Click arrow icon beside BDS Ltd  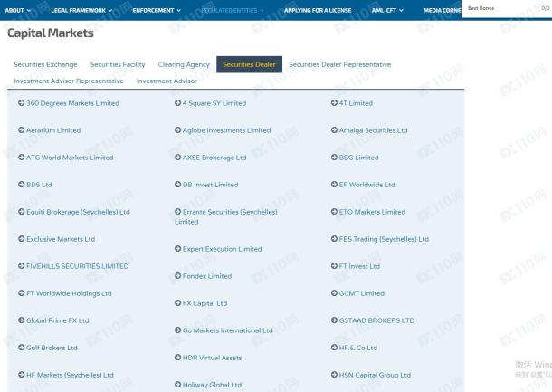click(x=22, y=184)
